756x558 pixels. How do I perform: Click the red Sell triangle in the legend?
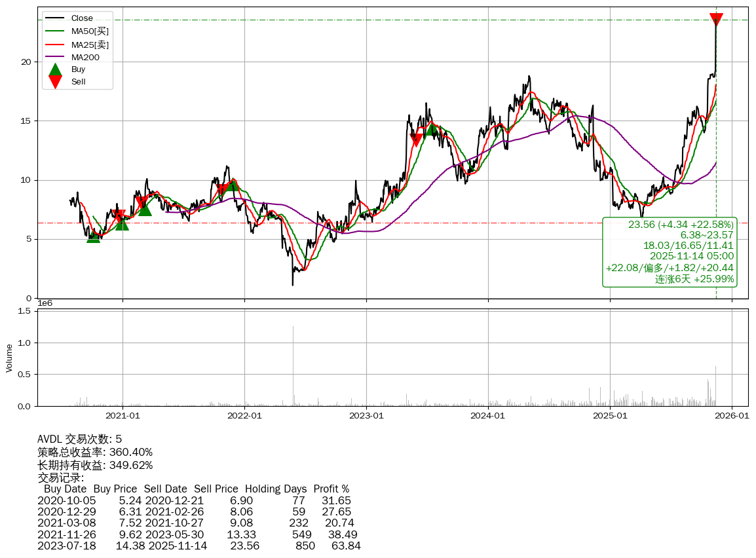click(56, 82)
